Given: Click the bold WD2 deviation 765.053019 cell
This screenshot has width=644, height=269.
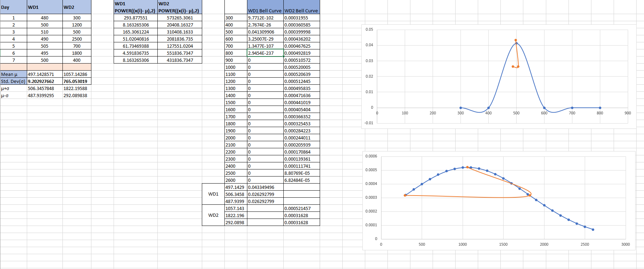Looking at the screenshot, I should coord(77,81).
